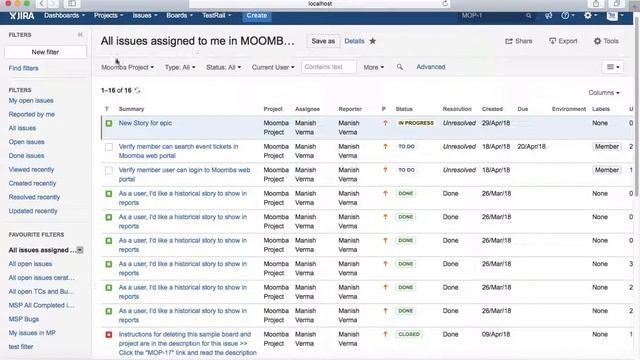Open the view switcher dropdown

[613, 67]
